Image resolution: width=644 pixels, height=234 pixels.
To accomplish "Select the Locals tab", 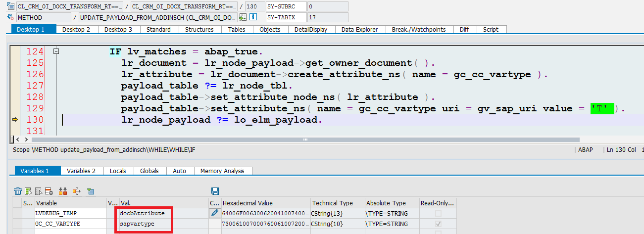I will coord(118,171).
